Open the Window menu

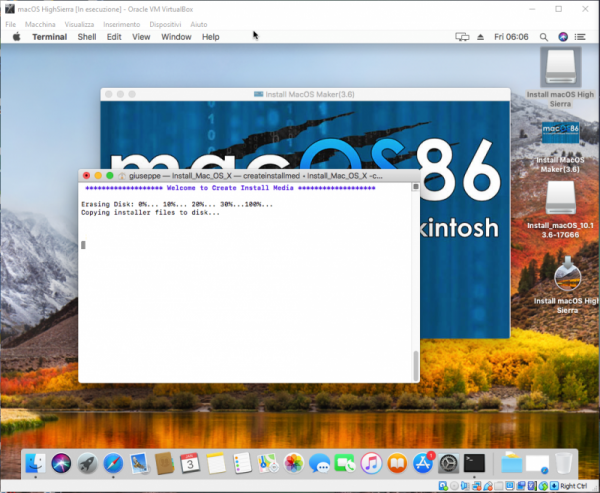tap(176, 37)
